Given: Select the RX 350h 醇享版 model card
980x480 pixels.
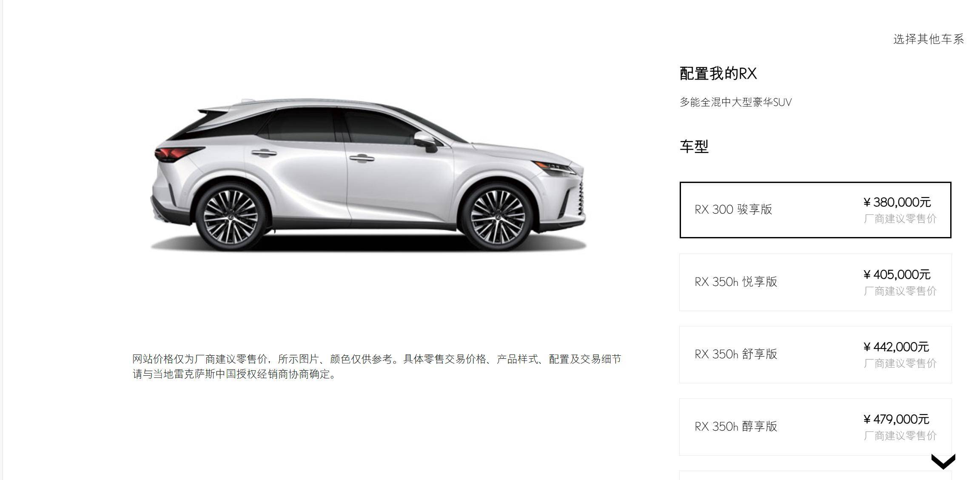Looking at the screenshot, I should pos(815,427).
